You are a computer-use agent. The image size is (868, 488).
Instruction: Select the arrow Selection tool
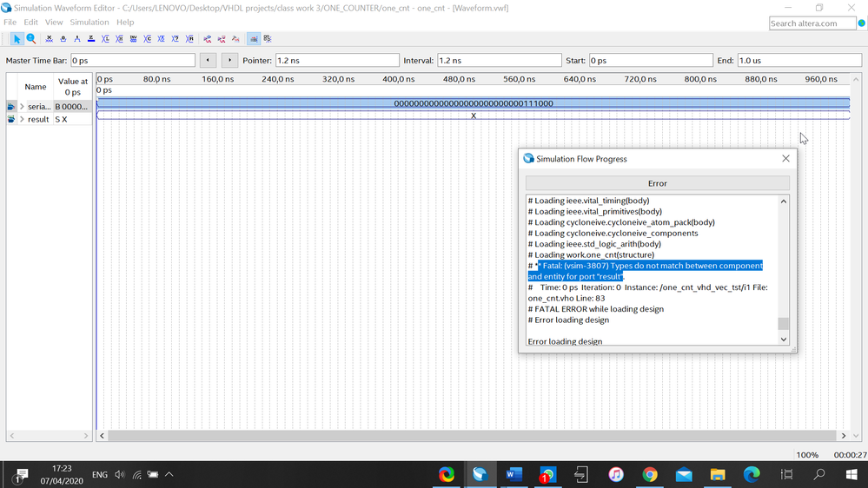click(x=17, y=39)
